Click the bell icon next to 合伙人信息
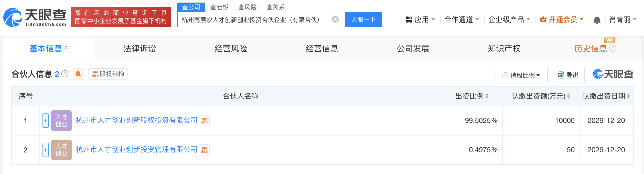 coord(78,74)
